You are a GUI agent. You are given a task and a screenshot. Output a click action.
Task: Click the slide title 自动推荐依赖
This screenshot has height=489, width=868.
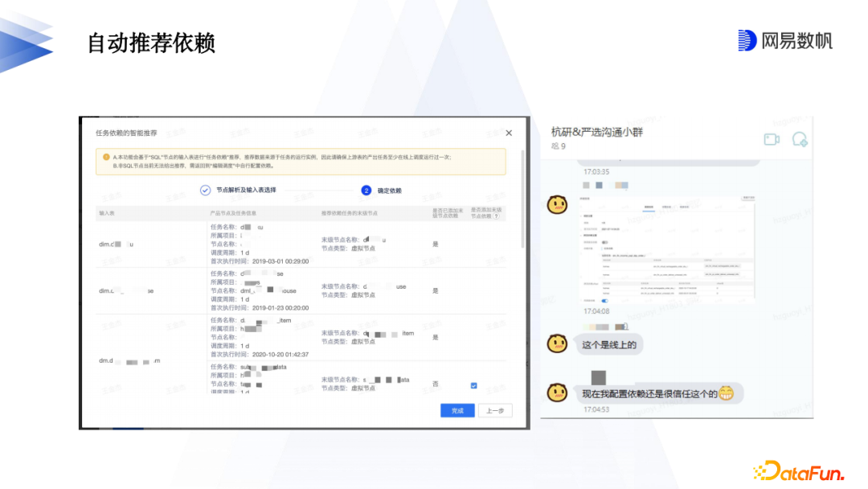[x=151, y=43]
